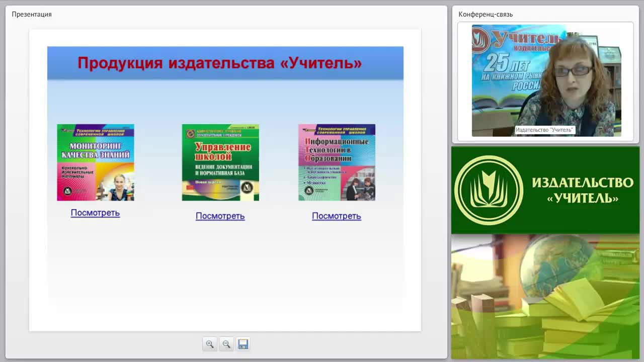The width and height of the screenshot is (644, 362).
Task: Click the 'Презентация' panel title
Action: point(32,14)
